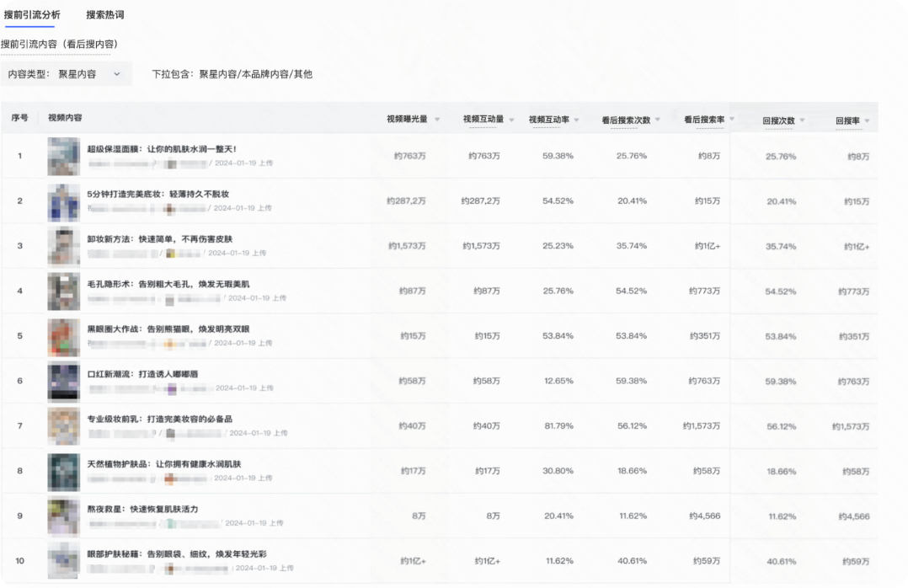Click the creator avatar icon in row 2

(x=168, y=209)
